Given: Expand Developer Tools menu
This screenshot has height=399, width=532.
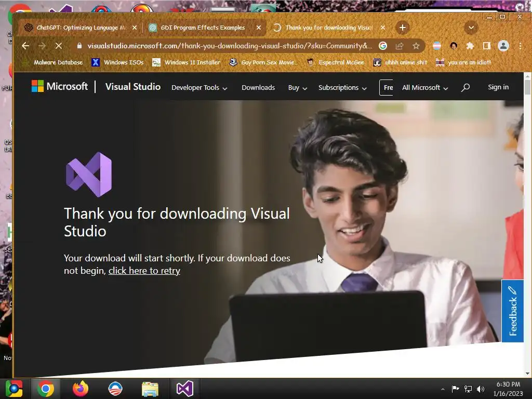Looking at the screenshot, I should coord(199,87).
